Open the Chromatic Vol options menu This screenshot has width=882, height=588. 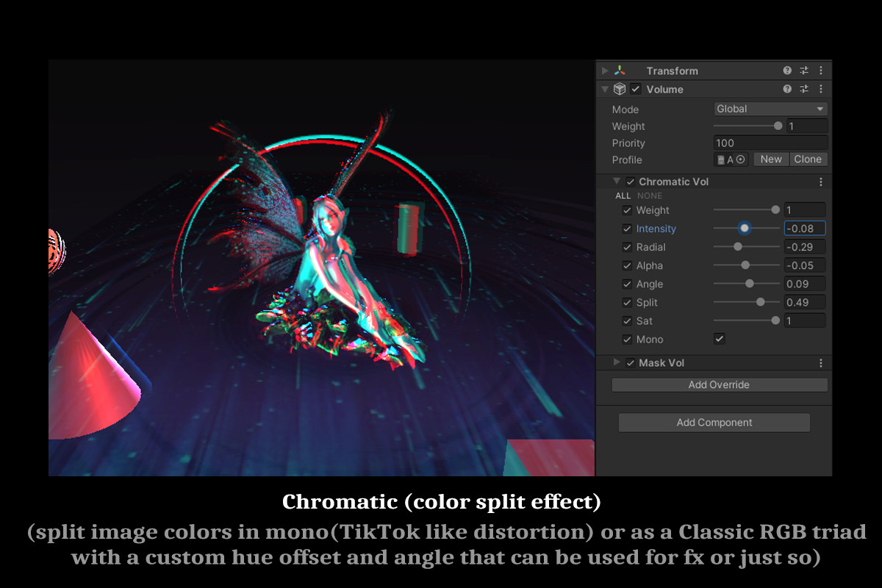click(x=821, y=181)
